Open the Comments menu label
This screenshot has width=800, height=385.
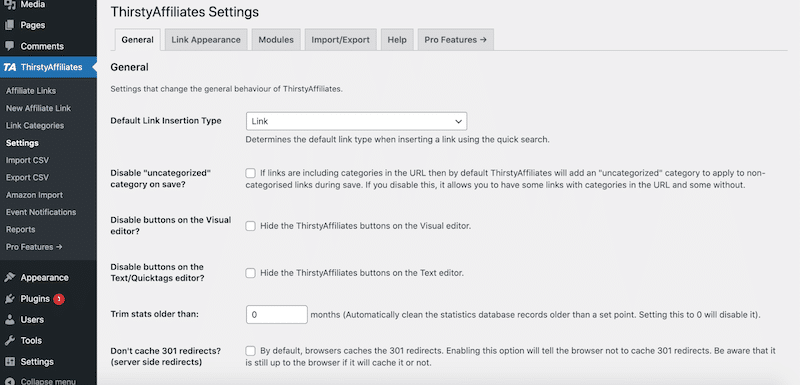pos(42,46)
